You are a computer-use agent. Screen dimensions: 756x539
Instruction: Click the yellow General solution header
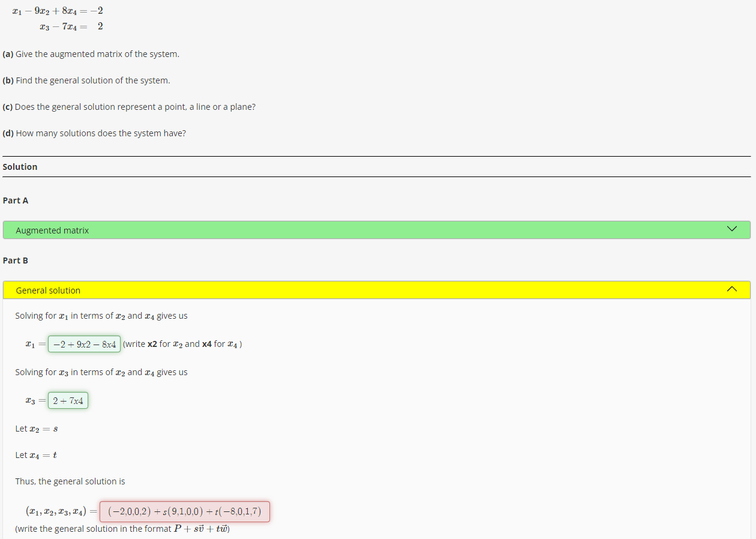tap(47, 289)
